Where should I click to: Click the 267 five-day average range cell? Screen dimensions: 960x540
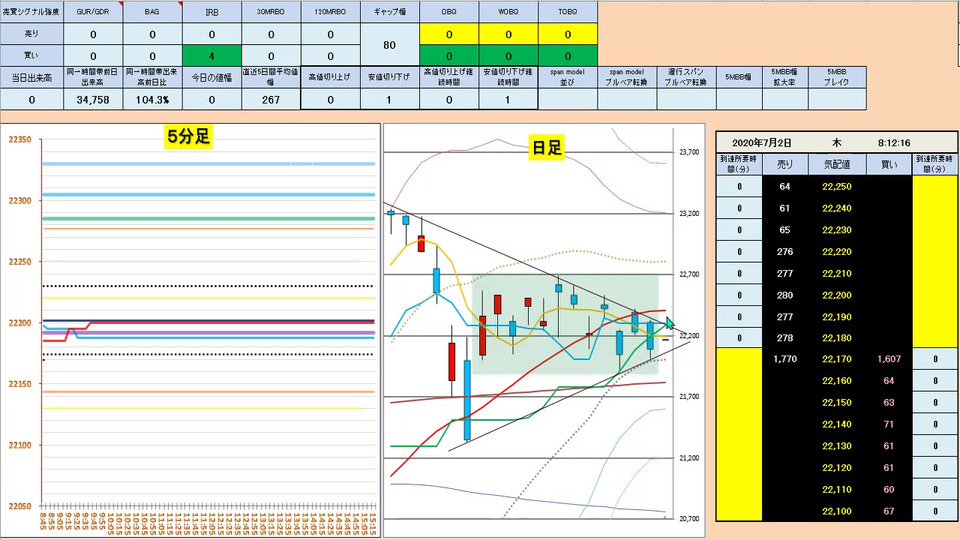(x=271, y=99)
